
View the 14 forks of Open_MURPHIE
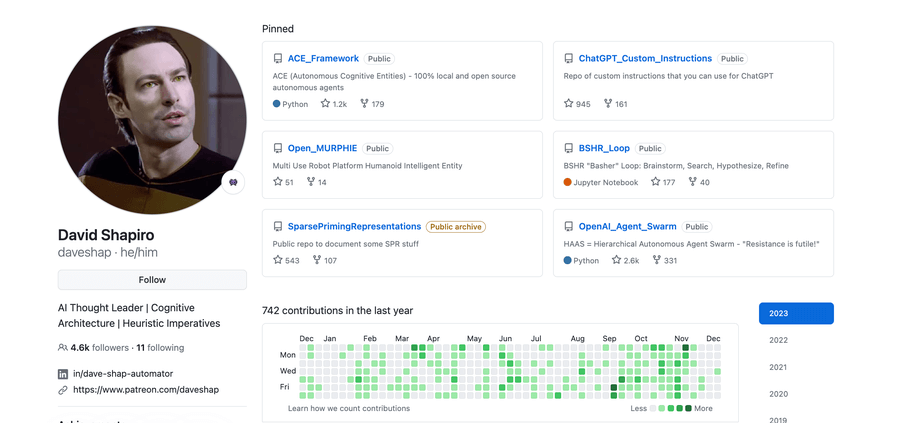pyautogui.click(x=316, y=182)
